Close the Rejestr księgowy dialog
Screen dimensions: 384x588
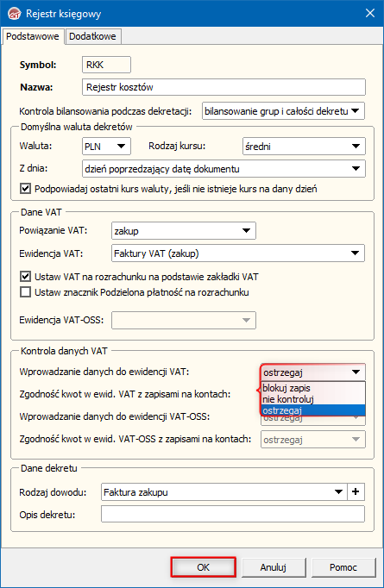tap(370, 13)
